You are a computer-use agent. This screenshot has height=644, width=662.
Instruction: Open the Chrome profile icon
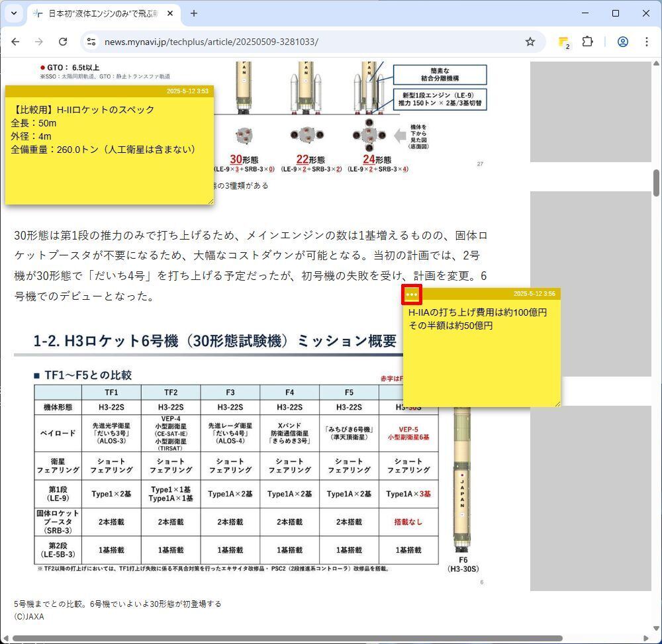click(623, 42)
